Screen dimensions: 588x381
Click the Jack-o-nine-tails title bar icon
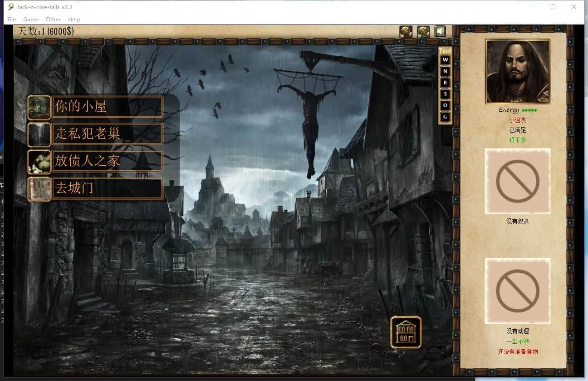tap(11, 7)
